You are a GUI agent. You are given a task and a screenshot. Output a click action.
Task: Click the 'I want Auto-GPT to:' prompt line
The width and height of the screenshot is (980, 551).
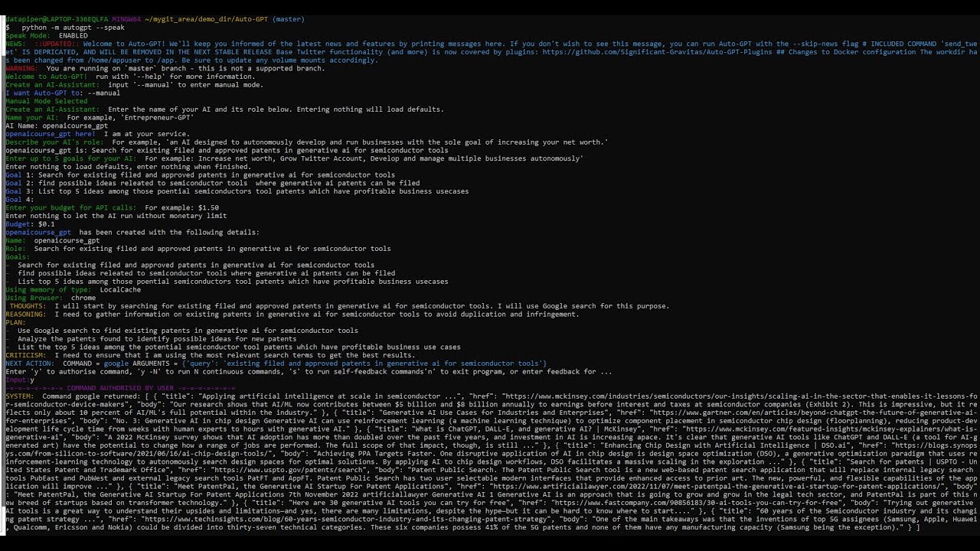tap(63, 93)
